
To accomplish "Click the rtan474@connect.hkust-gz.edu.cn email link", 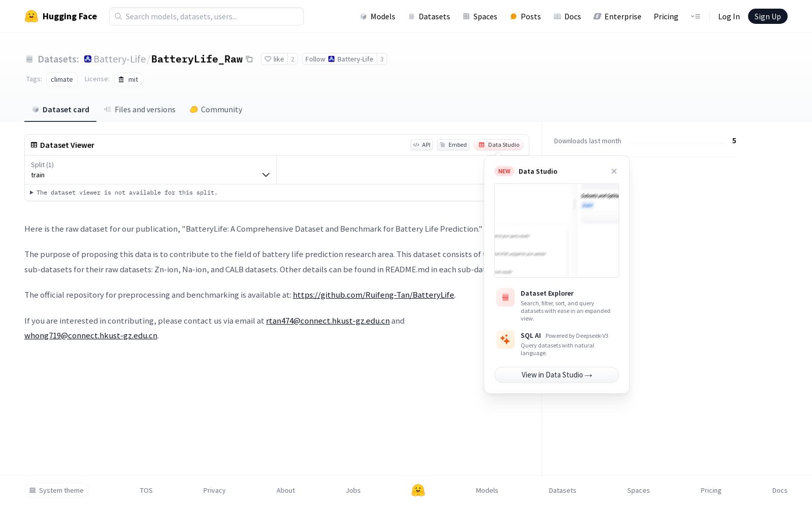I will pos(328,321).
